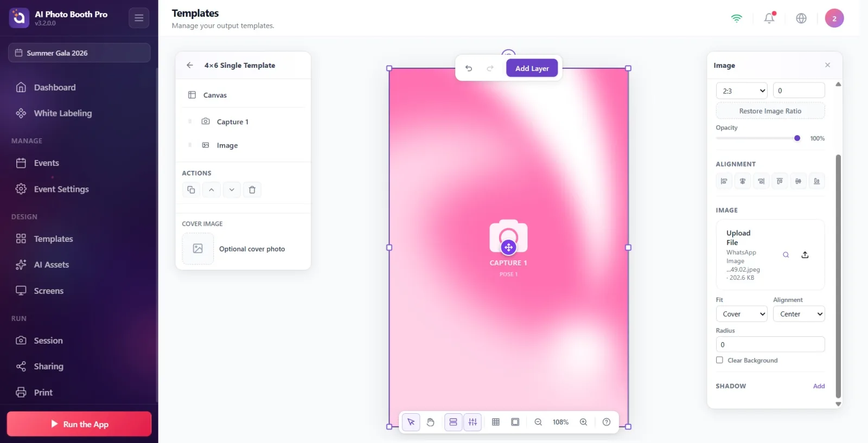This screenshot has width=868, height=443.
Task: Click Restore Image Ratio button
Action: (770, 111)
